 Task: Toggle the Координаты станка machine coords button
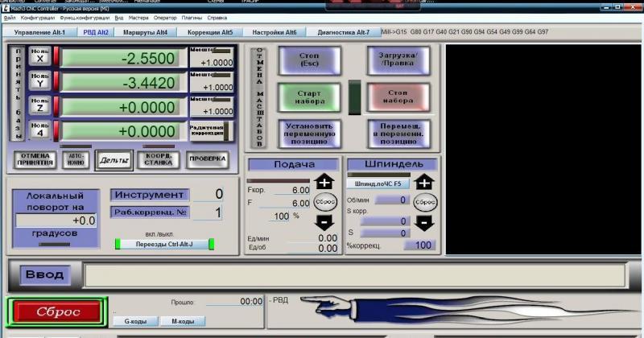pyautogui.click(x=158, y=159)
